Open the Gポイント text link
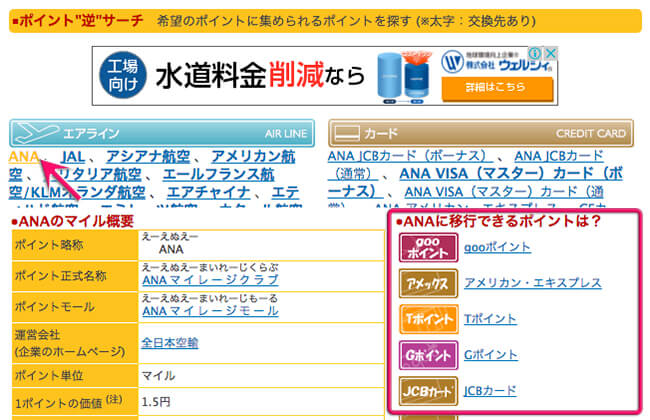650x420 pixels. coord(491,355)
